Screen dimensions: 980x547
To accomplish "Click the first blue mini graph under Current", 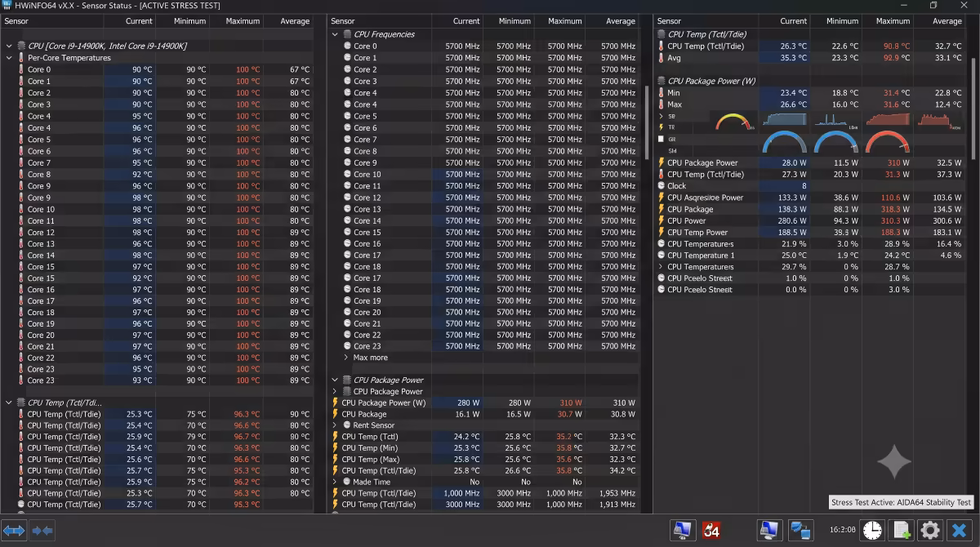I will (784, 119).
